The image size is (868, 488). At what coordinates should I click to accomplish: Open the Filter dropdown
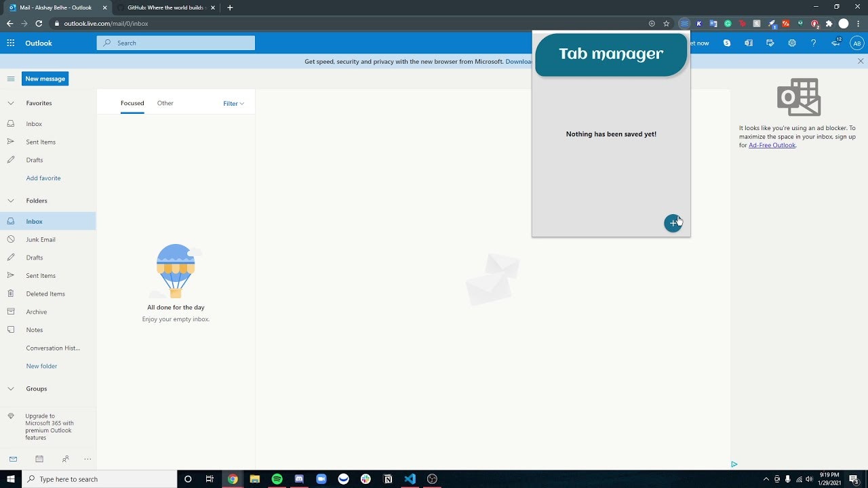pyautogui.click(x=233, y=103)
